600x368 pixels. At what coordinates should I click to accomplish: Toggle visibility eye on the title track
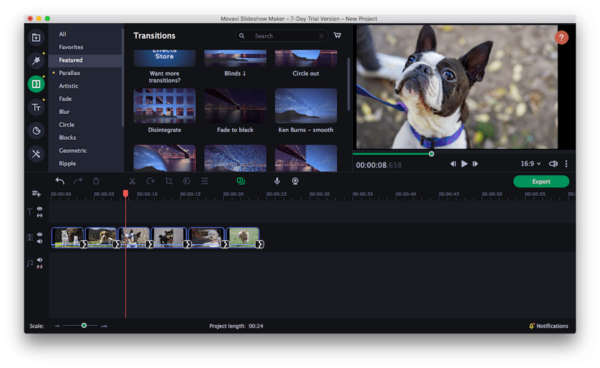coord(39,209)
